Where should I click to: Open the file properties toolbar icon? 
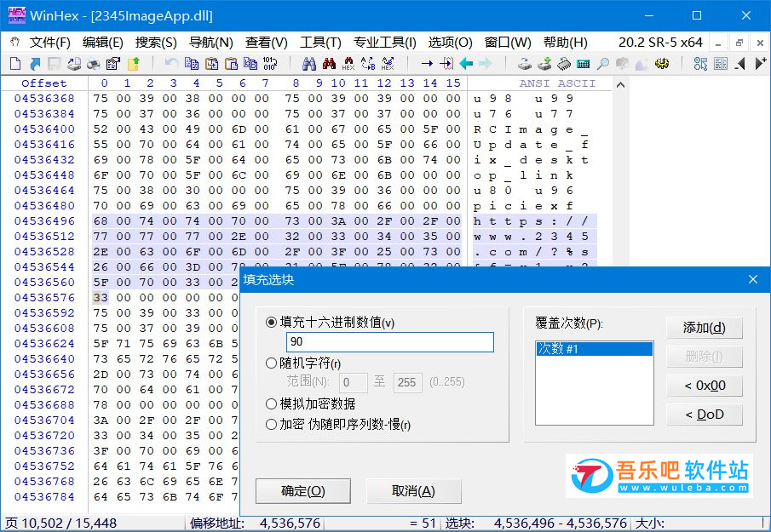click(113, 63)
